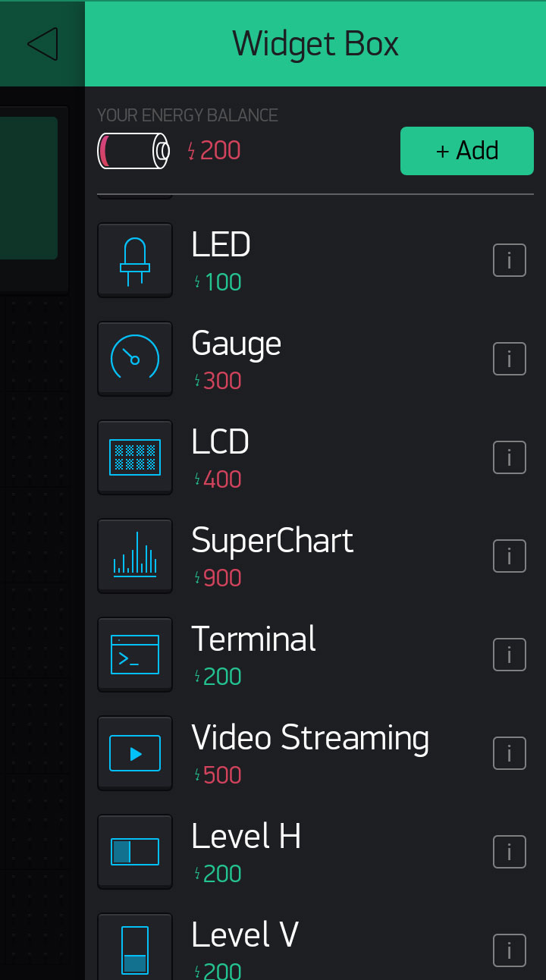Click the Video Streaming label
Screen dimensions: 546x980
310,738
